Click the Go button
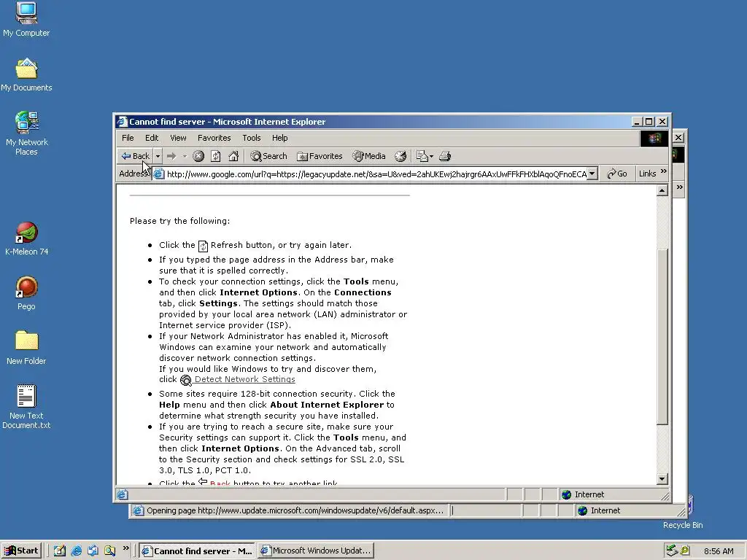The height and width of the screenshot is (560, 747). point(617,174)
